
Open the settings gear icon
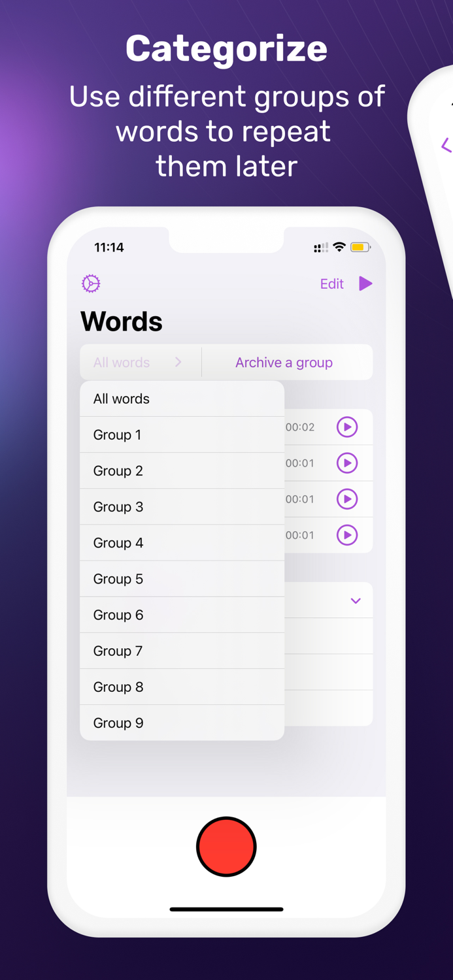click(91, 284)
